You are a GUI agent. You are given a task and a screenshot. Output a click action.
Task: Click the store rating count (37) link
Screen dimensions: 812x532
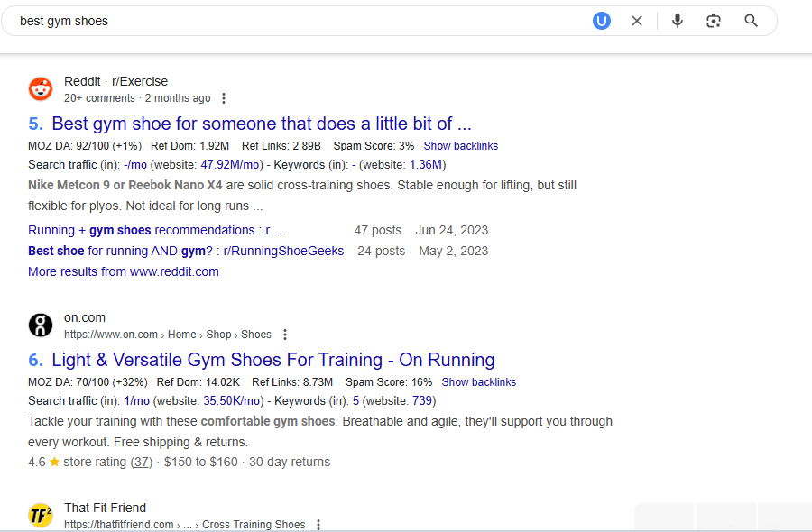point(142,463)
